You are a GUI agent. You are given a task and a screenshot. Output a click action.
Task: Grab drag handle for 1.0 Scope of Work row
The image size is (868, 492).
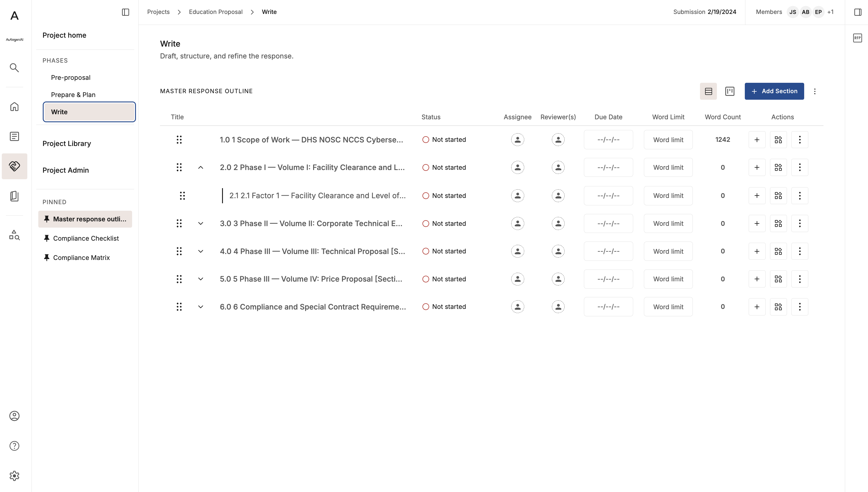(179, 139)
